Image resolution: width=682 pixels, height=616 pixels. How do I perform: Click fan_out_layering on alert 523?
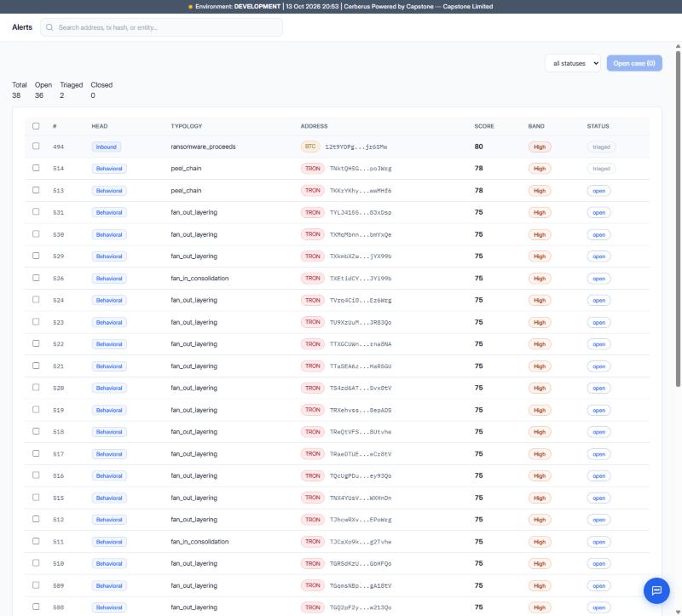tap(194, 322)
